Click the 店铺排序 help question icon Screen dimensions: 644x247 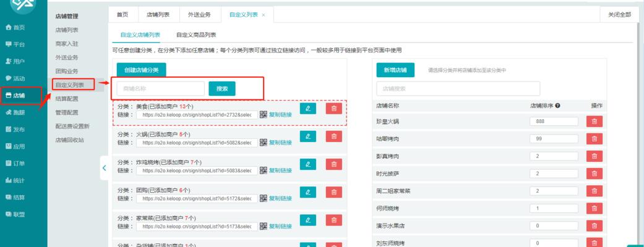point(558,106)
